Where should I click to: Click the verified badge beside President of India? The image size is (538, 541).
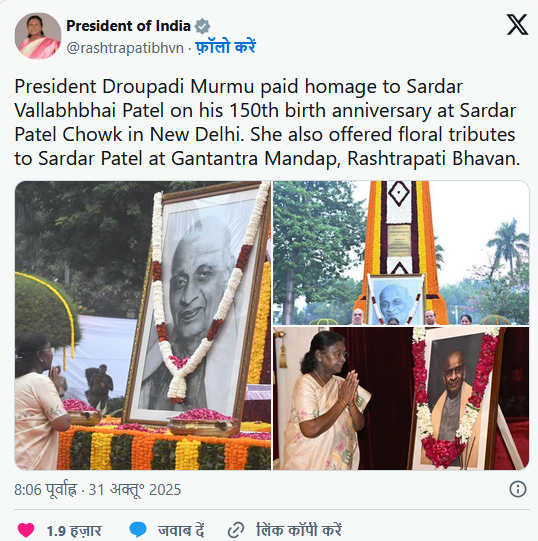[203, 26]
